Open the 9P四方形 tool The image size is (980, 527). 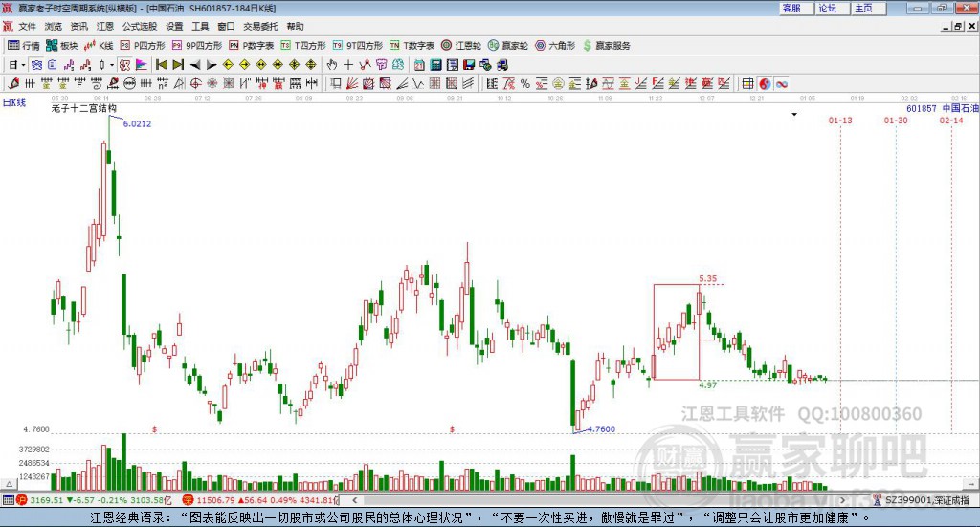pyautogui.click(x=197, y=46)
